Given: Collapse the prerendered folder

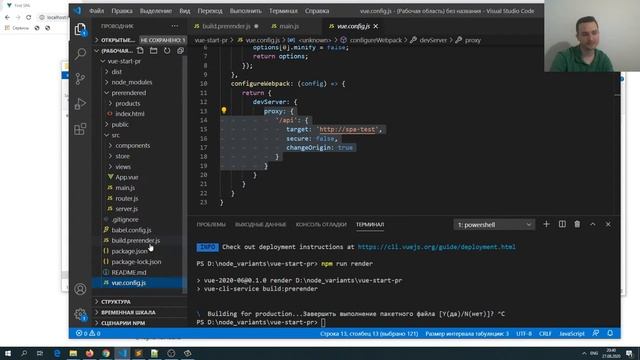Looking at the screenshot, I should 129,93.
